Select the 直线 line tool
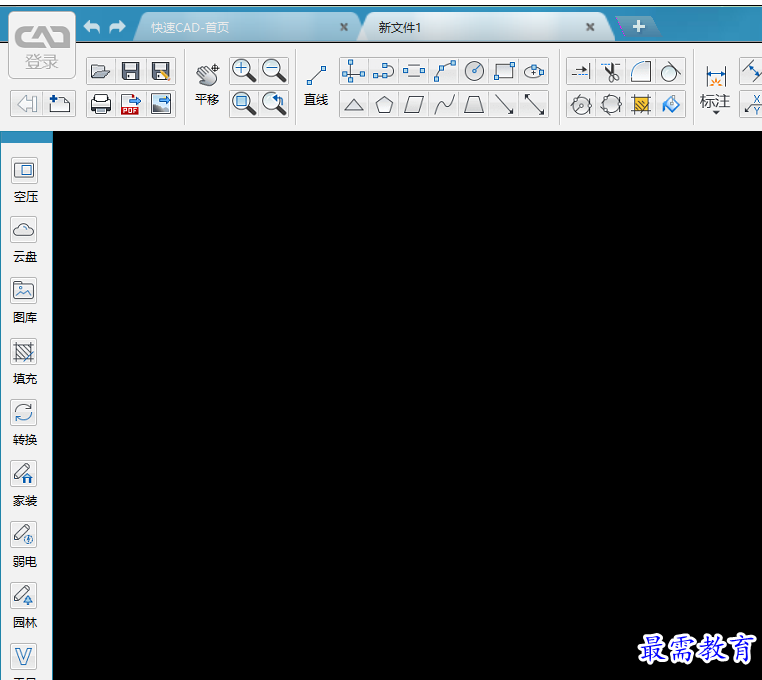Viewport: 762px width, 680px height. click(316, 86)
